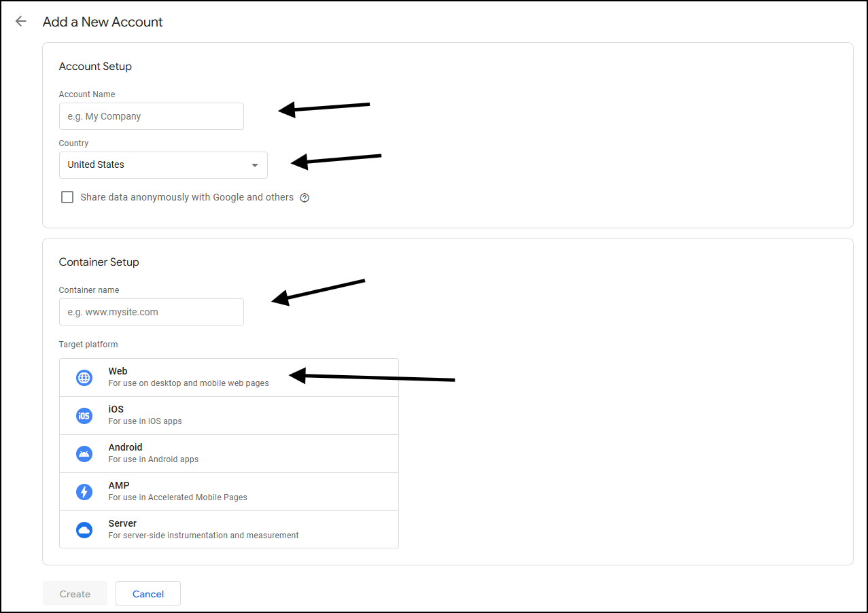868x613 pixels.
Task: Focus the Account Name input field
Action: tap(152, 116)
